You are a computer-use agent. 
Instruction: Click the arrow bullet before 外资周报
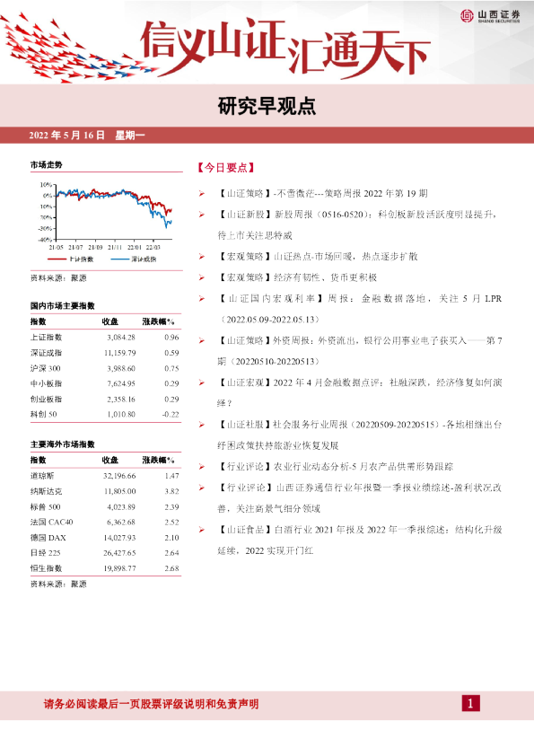(202, 341)
